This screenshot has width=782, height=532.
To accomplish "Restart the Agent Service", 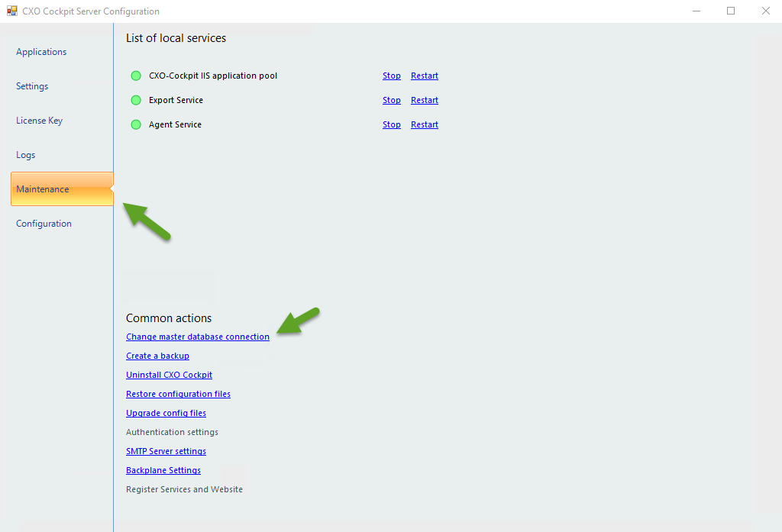I will (425, 124).
